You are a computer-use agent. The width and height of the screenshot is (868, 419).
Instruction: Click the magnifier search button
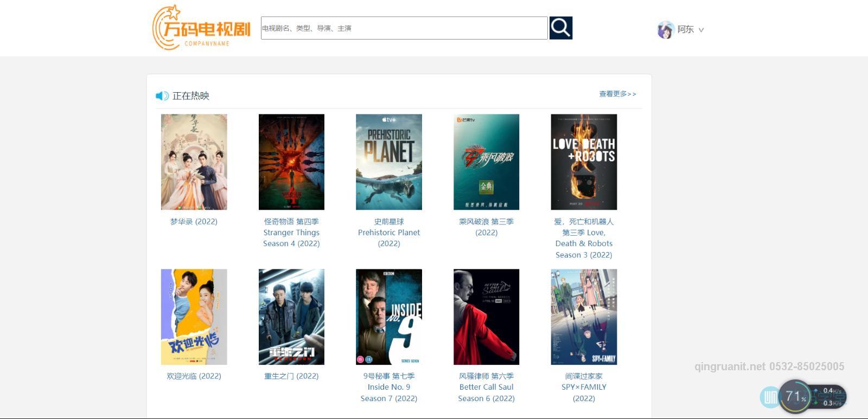click(x=561, y=28)
